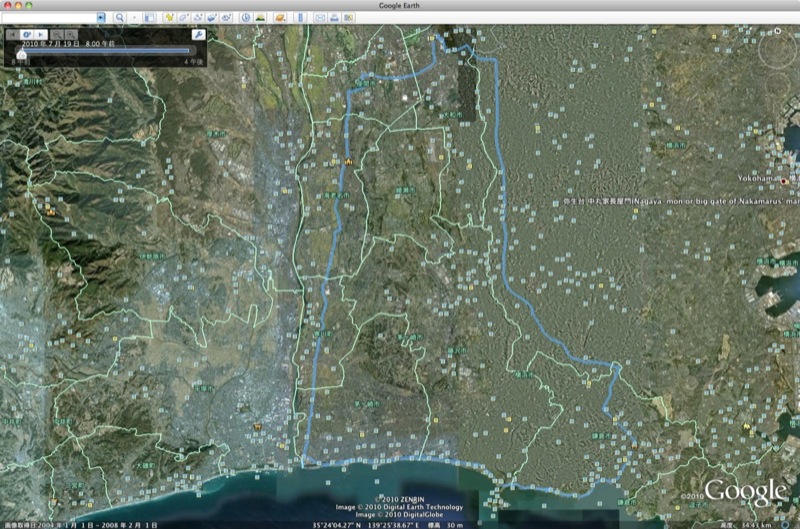Zoom in the time slider range
This screenshot has height=529, width=800.
71,35
